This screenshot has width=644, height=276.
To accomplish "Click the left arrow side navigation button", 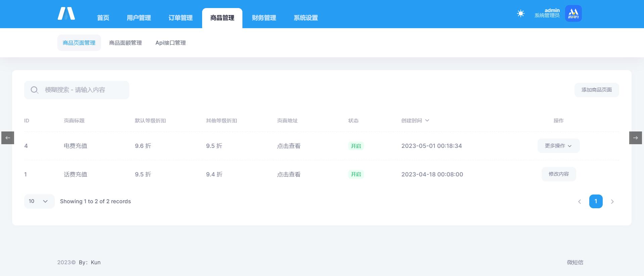I will click(x=8, y=138).
